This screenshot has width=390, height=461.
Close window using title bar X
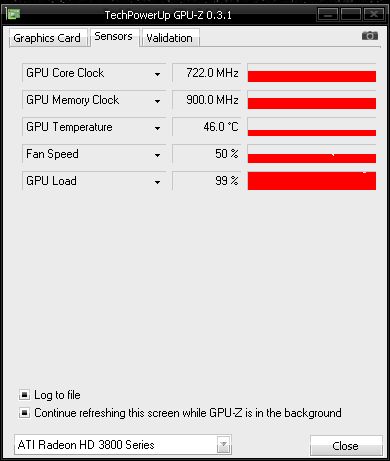click(x=374, y=14)
